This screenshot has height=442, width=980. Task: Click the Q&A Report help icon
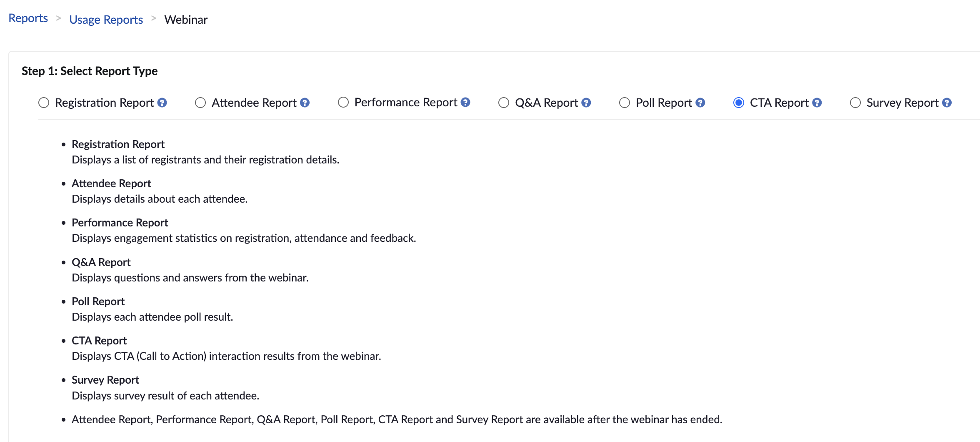tap(586, 103)
